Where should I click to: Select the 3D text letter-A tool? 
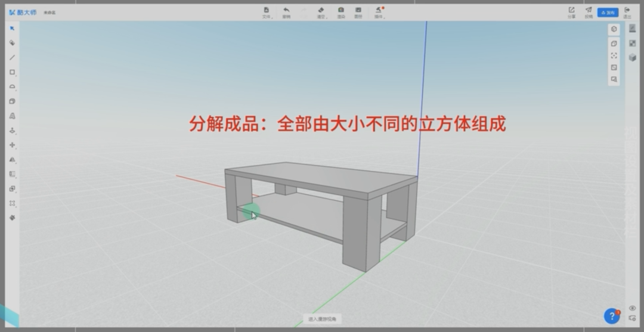point(13,116)
